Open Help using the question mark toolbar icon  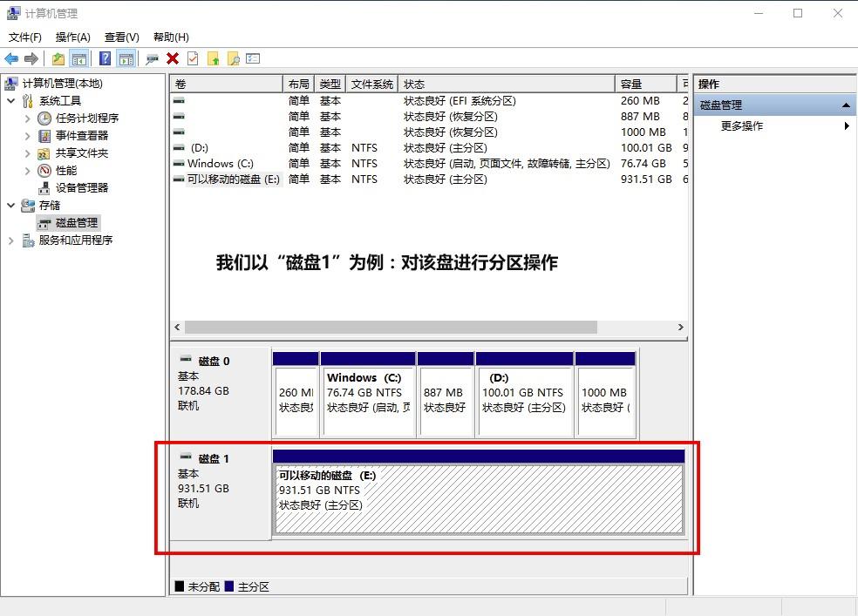pyautogui.click(x=105, y=58)
